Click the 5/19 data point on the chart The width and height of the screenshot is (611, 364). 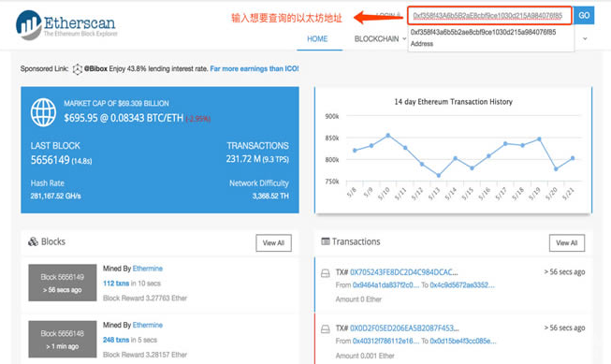coord(539,139)
